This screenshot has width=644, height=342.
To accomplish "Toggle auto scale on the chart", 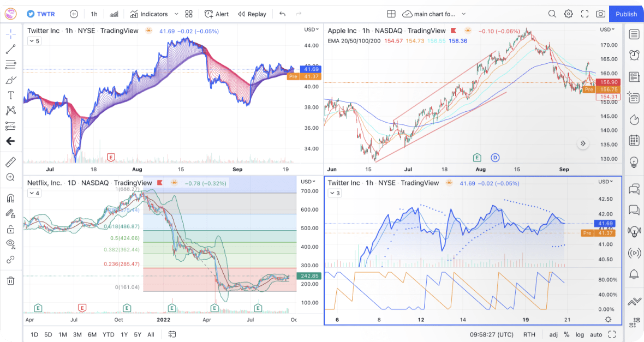I will click(x=596, y=334).
